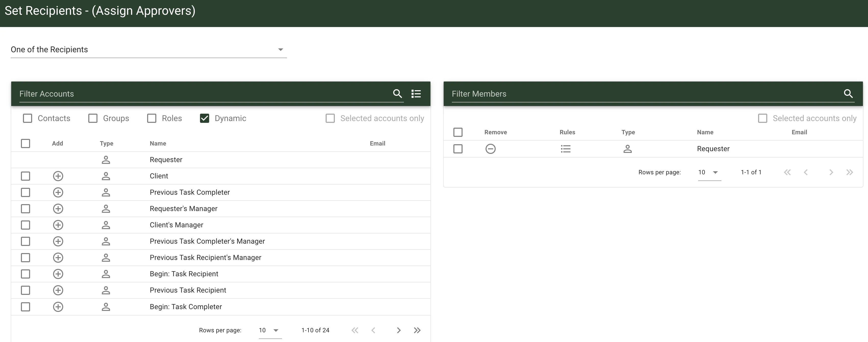Add Previous Task Recipient's Manager via plus icon
The height and width of the screenshot is (342, 868).
pos(58,257)
